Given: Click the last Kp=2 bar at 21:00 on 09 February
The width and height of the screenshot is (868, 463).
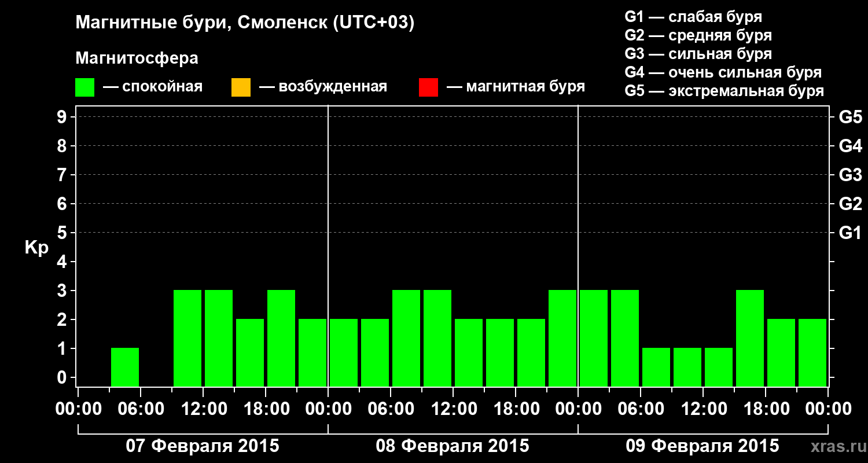Looking at the screenshot, I should click(x=812, y=352).
